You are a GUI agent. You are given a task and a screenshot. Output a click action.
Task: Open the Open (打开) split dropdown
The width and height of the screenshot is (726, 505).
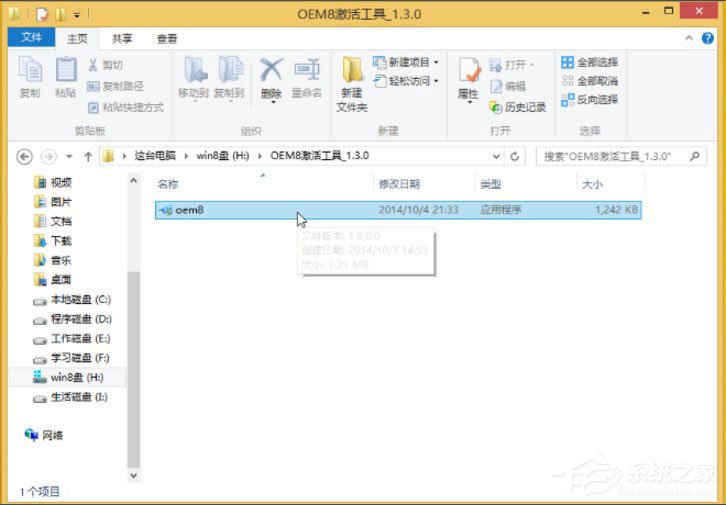(x=512, y=65)
